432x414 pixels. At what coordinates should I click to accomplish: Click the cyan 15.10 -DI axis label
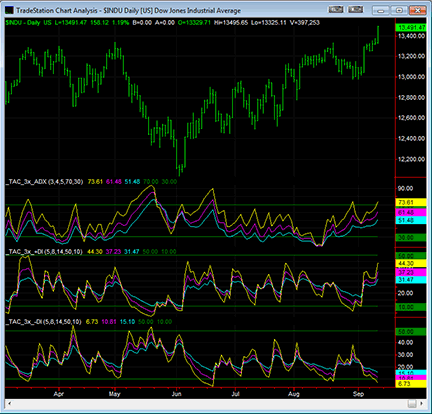pos(411,373)
